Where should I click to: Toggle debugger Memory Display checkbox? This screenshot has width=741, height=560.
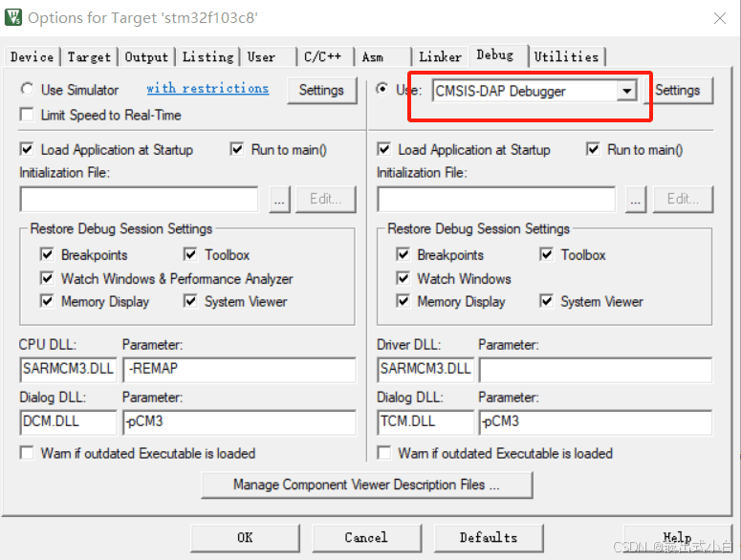tap(403, 301)
